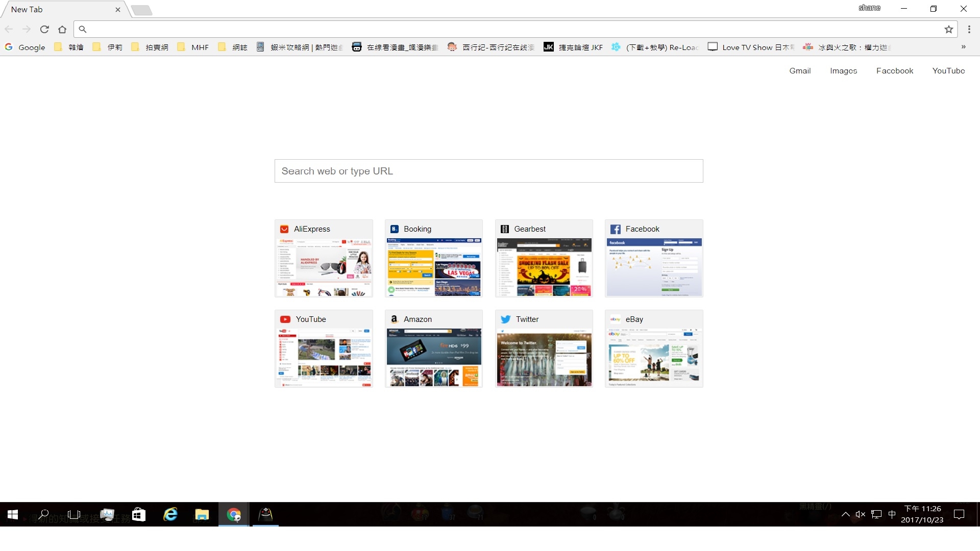The width and height of the screenshot is (980, 551).
Task: Click the muted volume tray icon
Action: (x=861, y=514)
